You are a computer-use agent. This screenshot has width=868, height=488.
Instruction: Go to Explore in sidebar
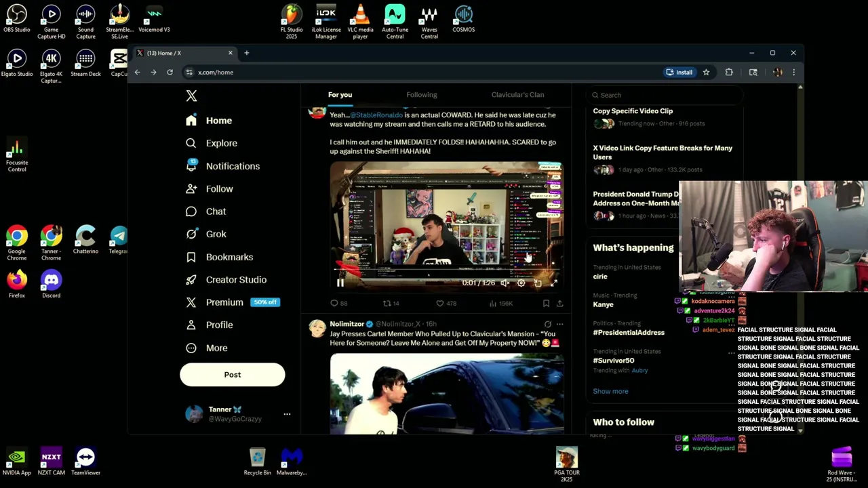pos(212,143)
